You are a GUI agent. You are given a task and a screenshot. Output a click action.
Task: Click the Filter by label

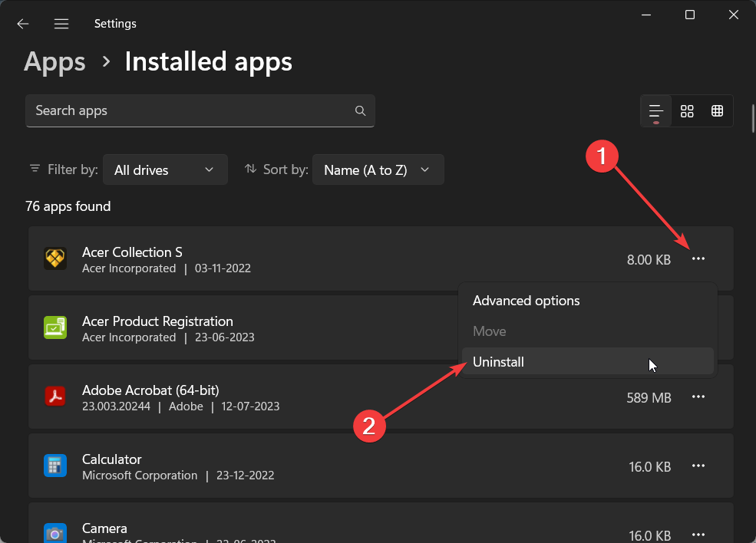(73, 169)
